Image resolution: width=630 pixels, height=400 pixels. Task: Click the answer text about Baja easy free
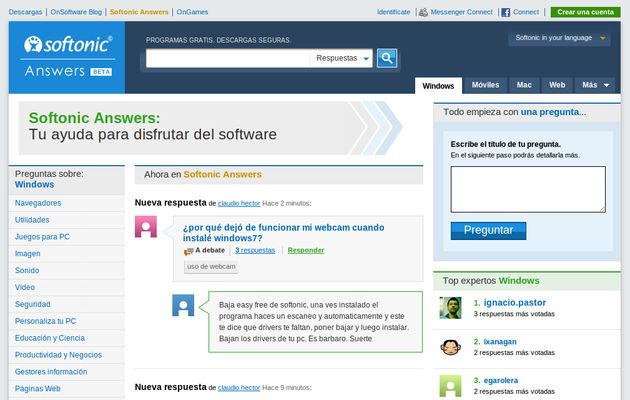(x=314, y=322)
